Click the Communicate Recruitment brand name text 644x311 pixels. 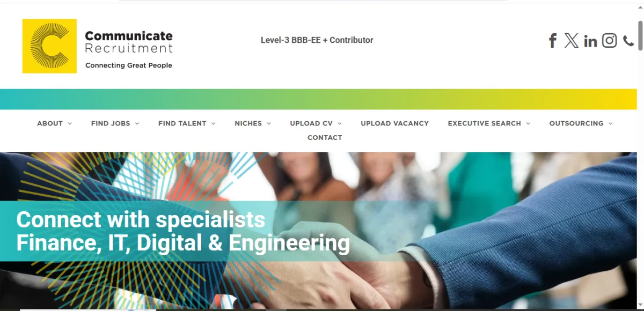(129, 42)
